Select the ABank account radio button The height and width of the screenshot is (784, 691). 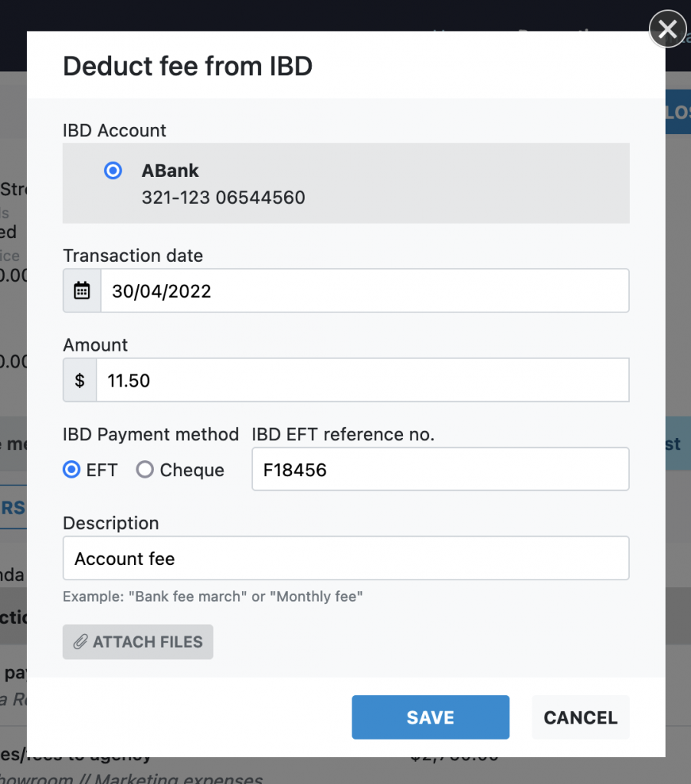[113, 171]
